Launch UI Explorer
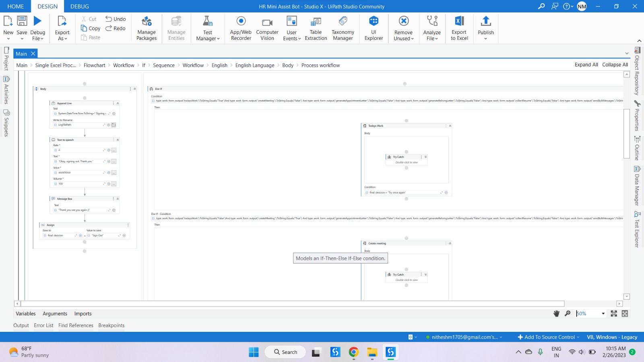The image size is (644, 362). (374, 28)
